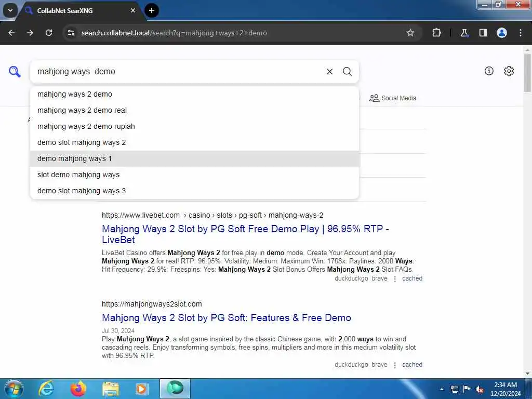
Task: Open the Action Center flag icon
Action: [x=467, y=389]
